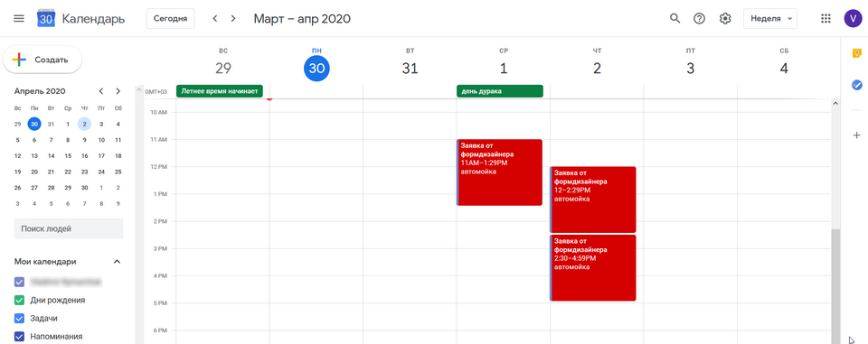Show previous month in mini calendar
868x344 pixels.
click(x=100, y=91)
